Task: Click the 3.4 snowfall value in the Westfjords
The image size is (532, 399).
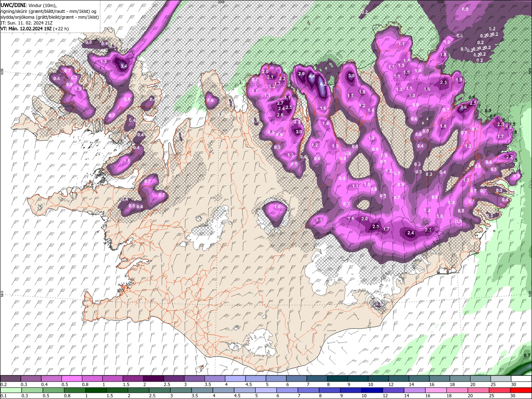Action: pyautogui.click(x=123, y=66)
